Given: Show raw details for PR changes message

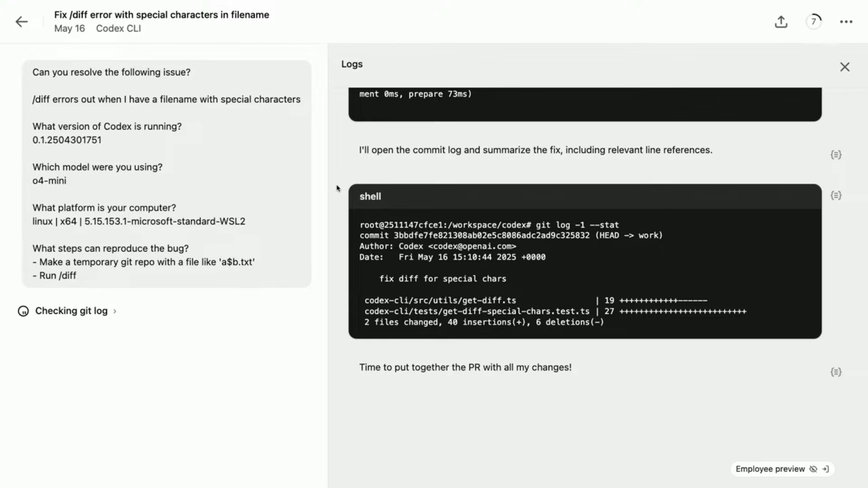Looking at the screenshot, I should 836,372.
